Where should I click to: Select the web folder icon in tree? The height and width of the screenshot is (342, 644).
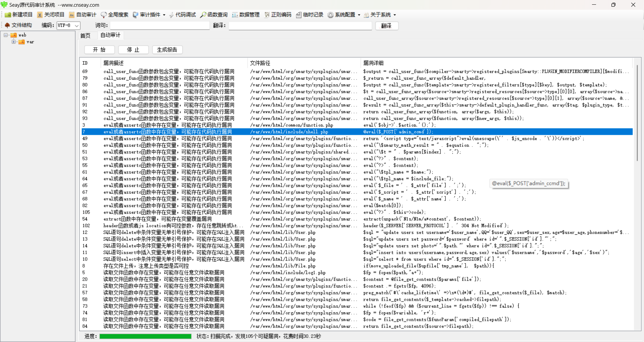click(14, 35)
